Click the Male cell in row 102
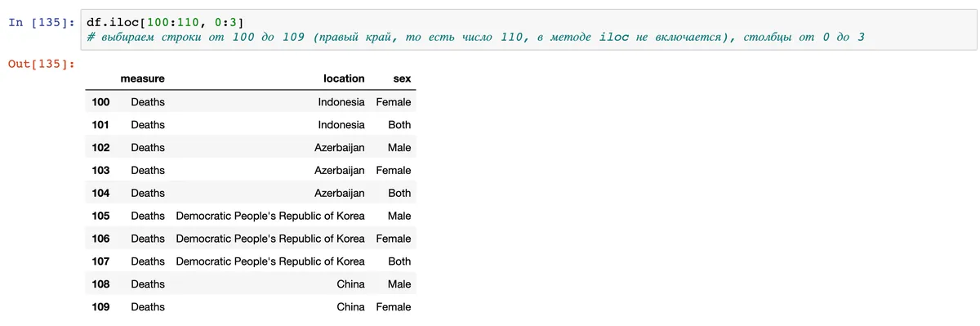The image size is (980, 326). (x=399, y=148)
